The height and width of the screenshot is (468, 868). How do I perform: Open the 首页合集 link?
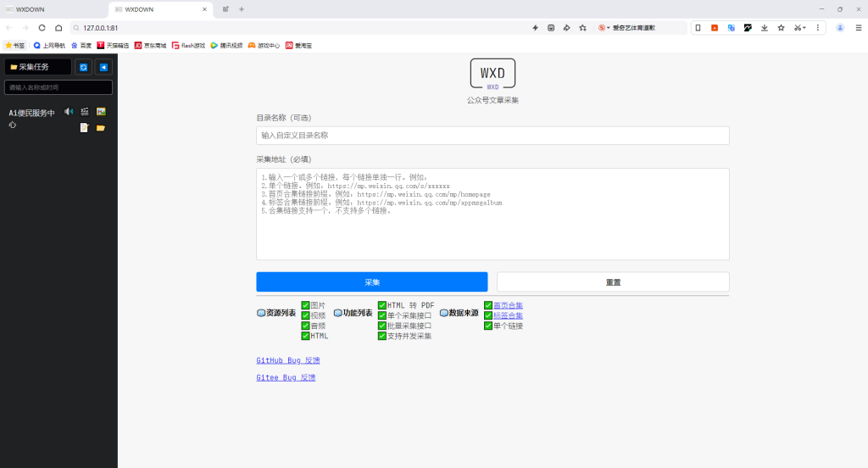(x=508, y=305)
